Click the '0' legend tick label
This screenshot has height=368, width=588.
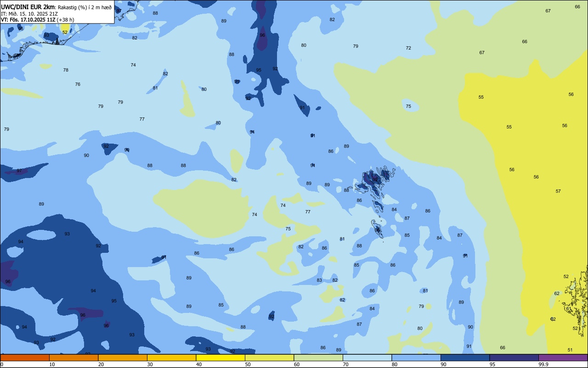(x=2, y=364)
